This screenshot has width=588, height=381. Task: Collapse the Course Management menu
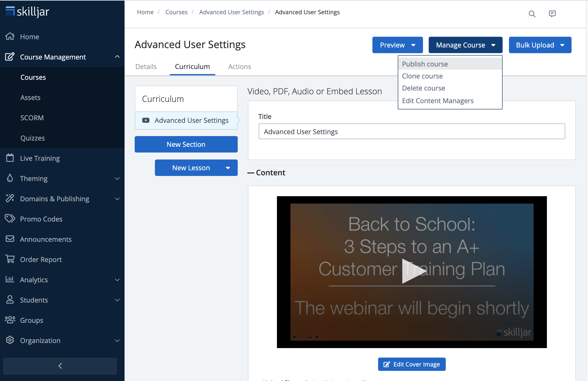(x=117, y=57)
